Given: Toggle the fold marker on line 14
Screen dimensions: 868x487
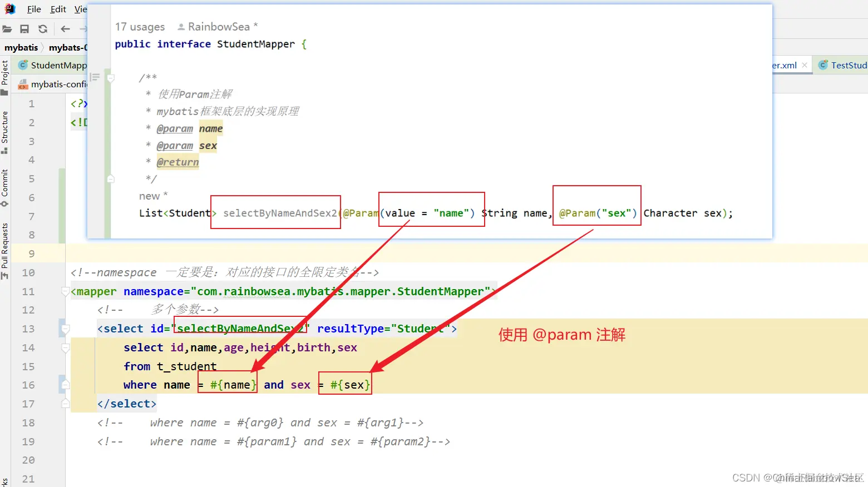Looking at the screenshot, I should point(65,347).
